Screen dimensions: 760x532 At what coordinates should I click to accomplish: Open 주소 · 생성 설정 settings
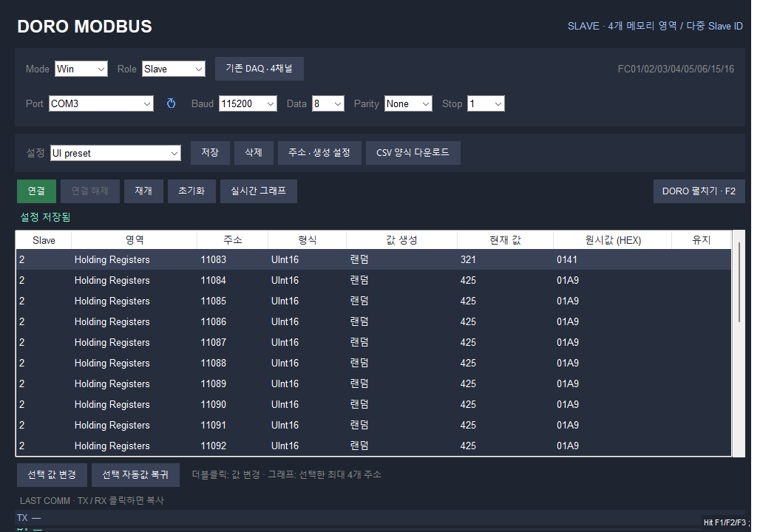point(319,153)
